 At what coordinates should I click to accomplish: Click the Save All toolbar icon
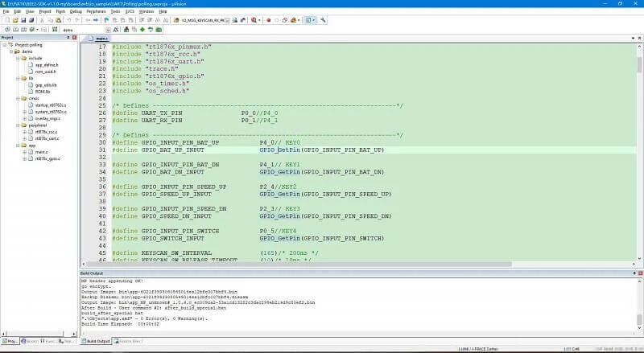pos(31,20)
